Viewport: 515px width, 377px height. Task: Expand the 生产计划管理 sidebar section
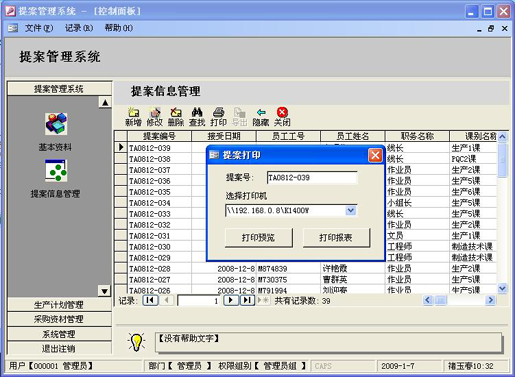(x=59, y=305)
